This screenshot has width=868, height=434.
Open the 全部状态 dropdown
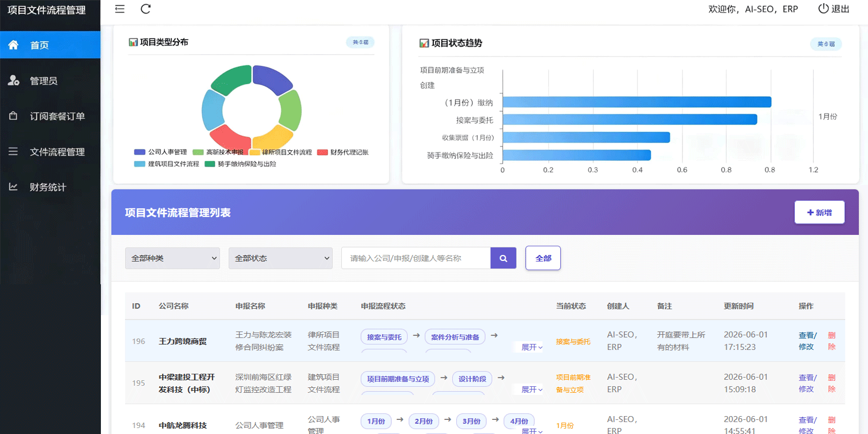(280, 258)
